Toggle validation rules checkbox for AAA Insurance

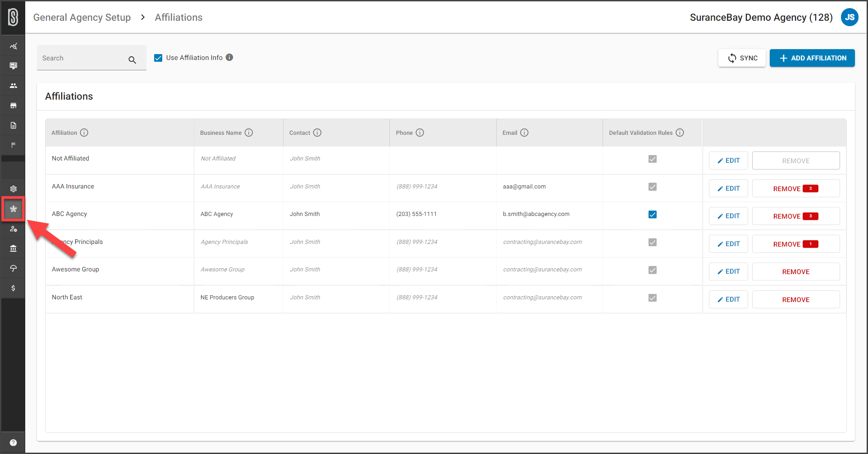tap(652, 187)
